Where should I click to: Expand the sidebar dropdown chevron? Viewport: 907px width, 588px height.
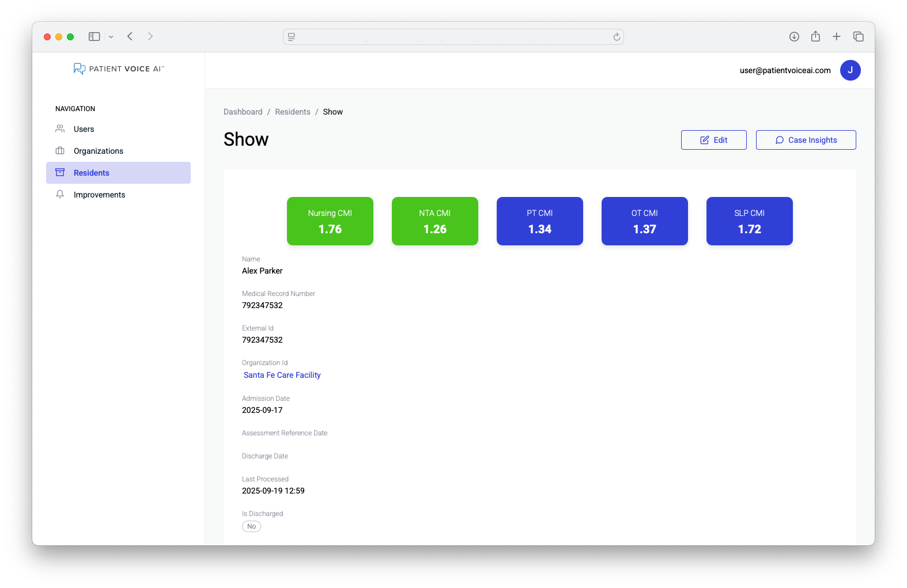pos(111,37)
